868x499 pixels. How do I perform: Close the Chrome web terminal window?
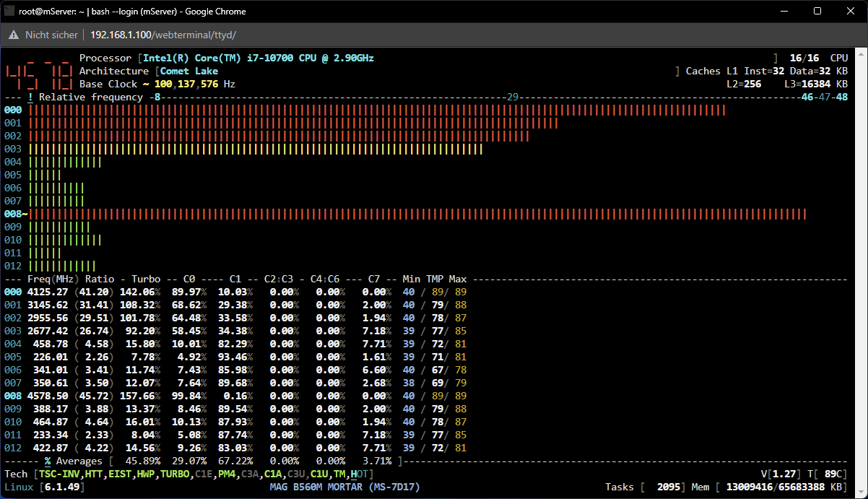pos(850,11)
